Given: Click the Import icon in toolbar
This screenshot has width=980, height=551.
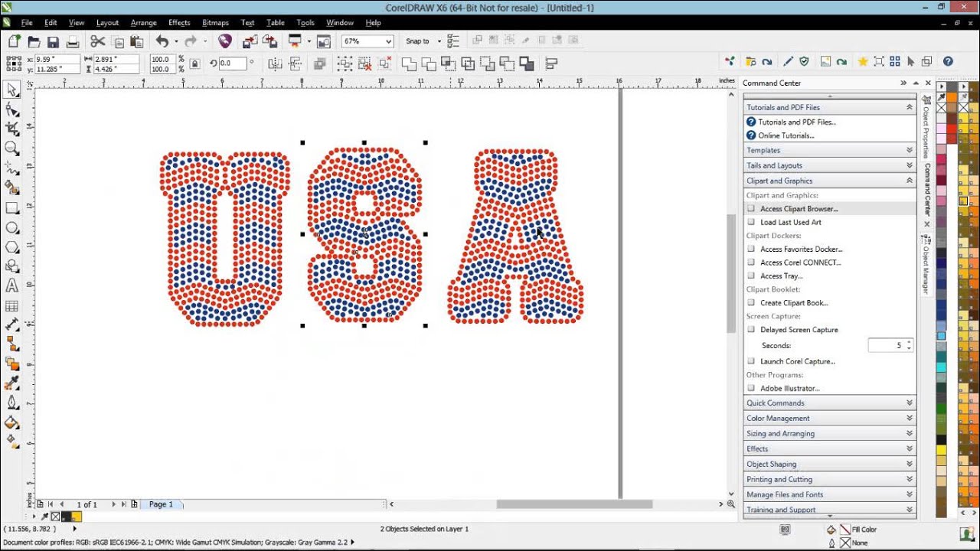Looking at the screenshot, I should (250, 41).
